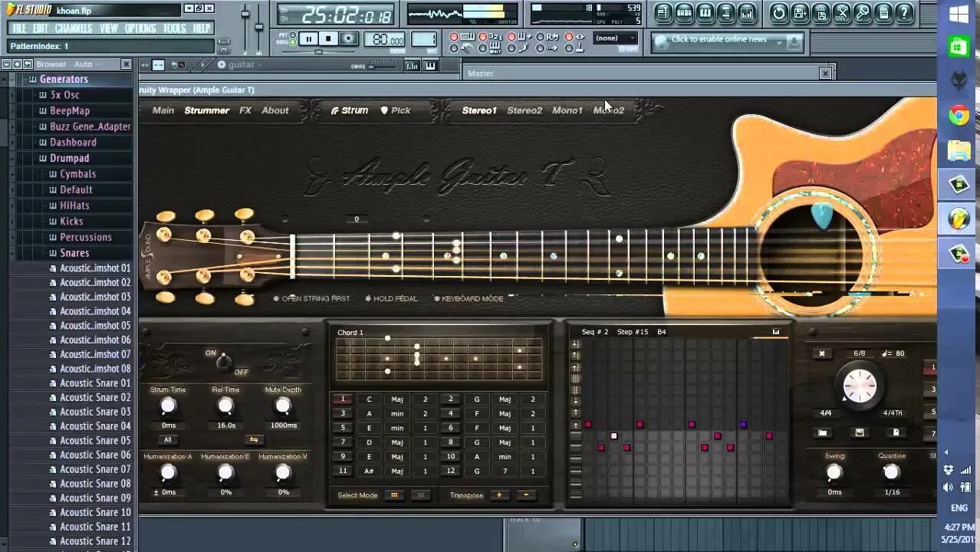Open the (none) pattern dropdown
The height and width of the screenshot is (552, 980).
pyautogui.click(x=615, y=38)
